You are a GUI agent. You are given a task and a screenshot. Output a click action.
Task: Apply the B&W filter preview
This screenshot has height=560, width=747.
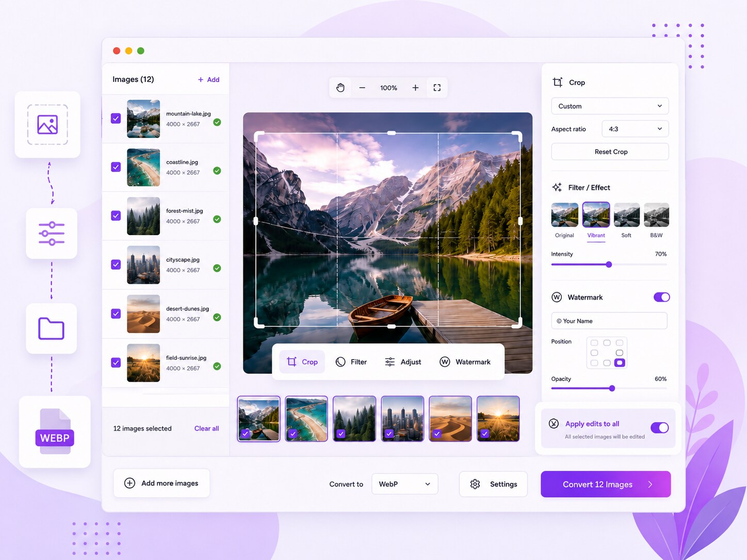[657, 215]
